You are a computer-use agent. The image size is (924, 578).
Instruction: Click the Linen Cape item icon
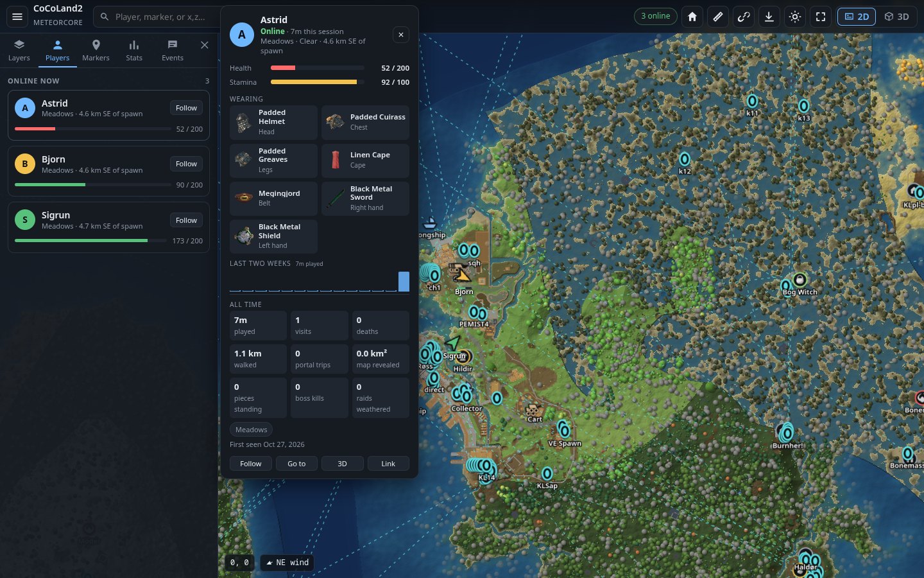tap(335, 160)
